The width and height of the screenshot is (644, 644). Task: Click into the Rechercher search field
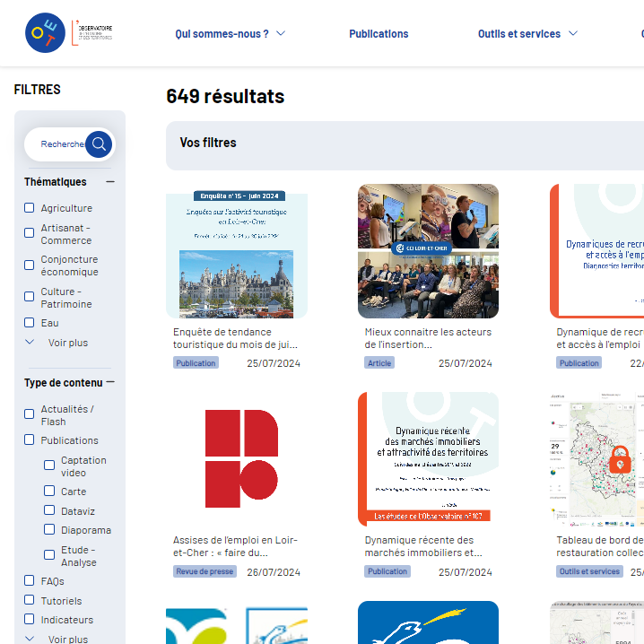coord(59,144)
